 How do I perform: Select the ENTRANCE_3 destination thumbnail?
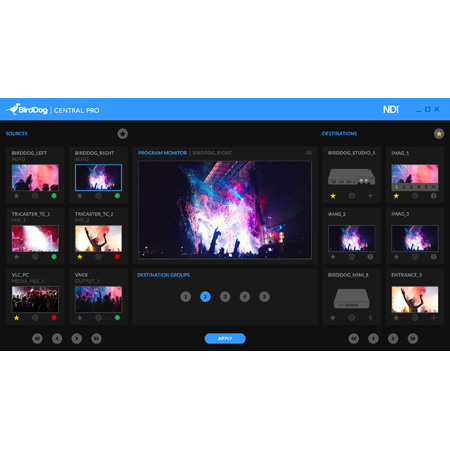pos(415,299)
